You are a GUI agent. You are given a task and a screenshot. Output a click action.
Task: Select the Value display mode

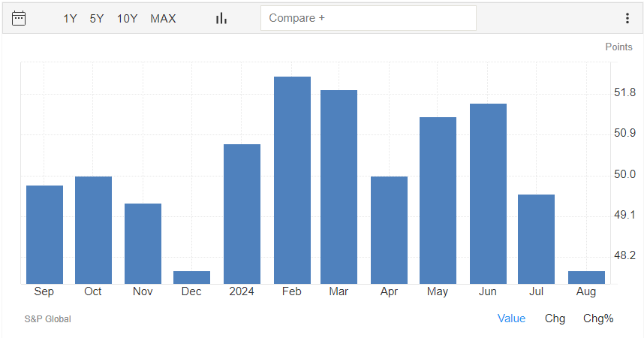point(511,318)
